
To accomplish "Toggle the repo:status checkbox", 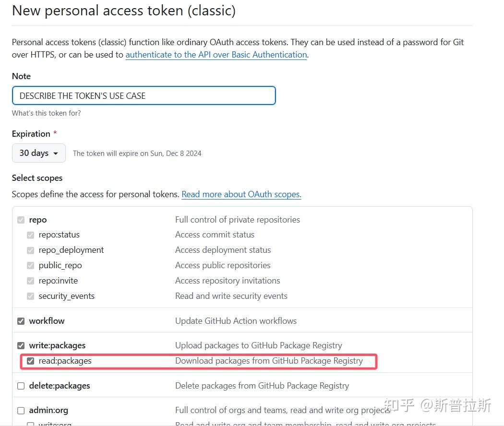I will 31,235.
